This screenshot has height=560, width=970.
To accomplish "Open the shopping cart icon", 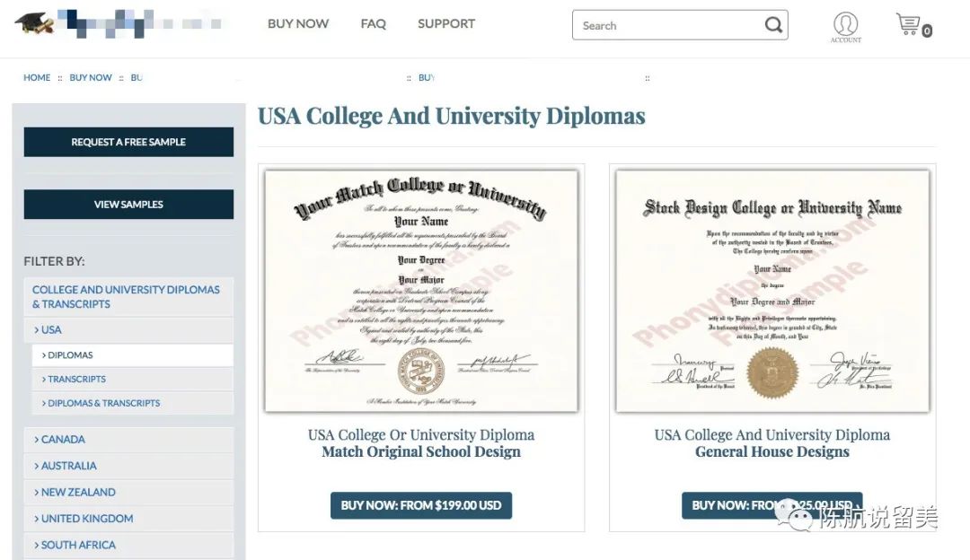I will click(x=910, y=25).
